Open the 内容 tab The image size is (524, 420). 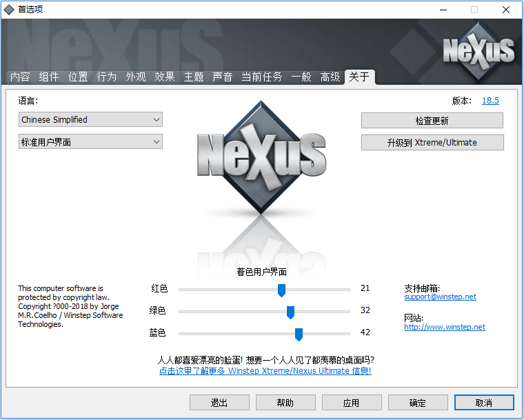pos(20,77)
